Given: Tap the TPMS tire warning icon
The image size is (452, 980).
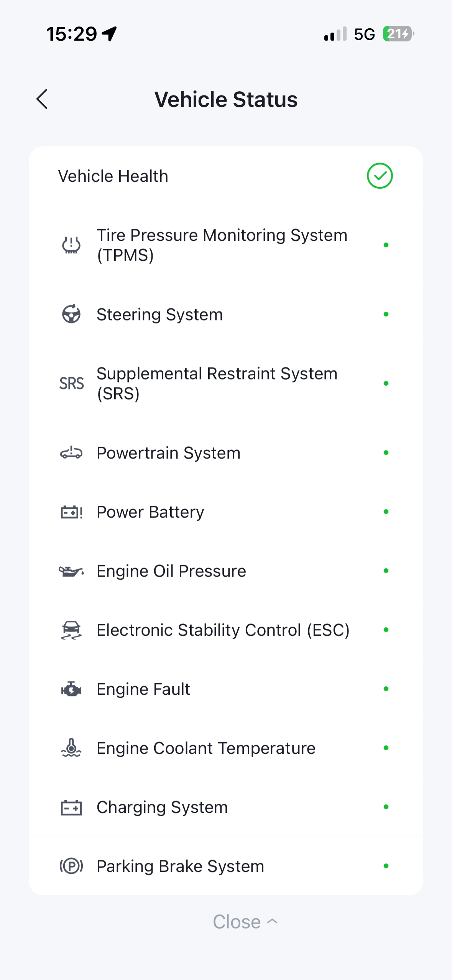Looking at the screenshot, I should point(71,245).
